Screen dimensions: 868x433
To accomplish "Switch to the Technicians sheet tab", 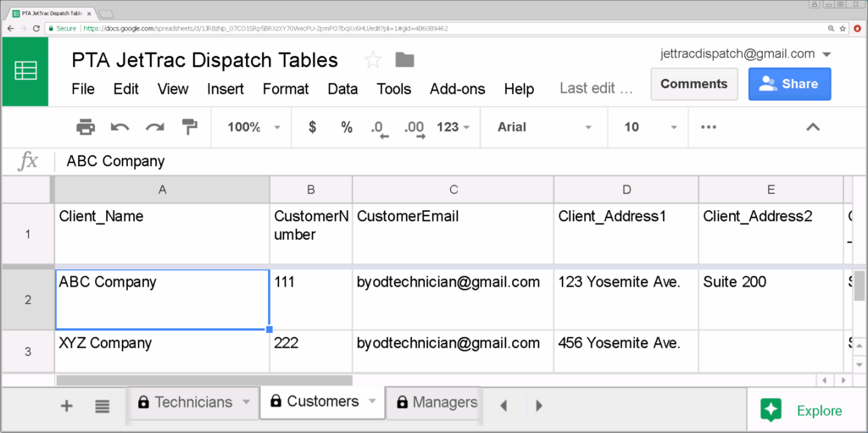I will click(192, 402).
